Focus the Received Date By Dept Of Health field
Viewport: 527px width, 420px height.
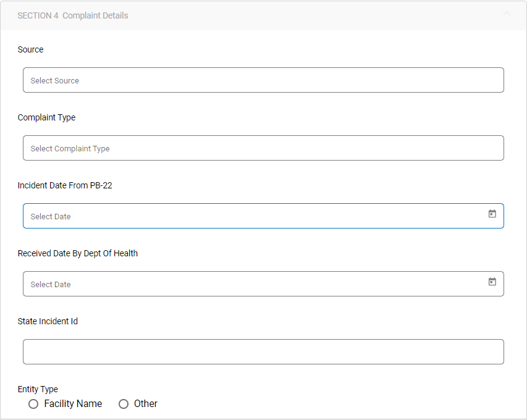pyautogui.click(x=253, y=284)
